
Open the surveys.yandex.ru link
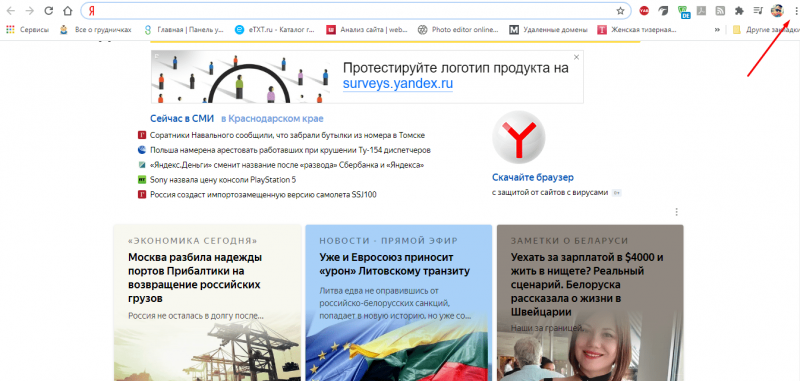pyautogui.click(x=397, y=84)
